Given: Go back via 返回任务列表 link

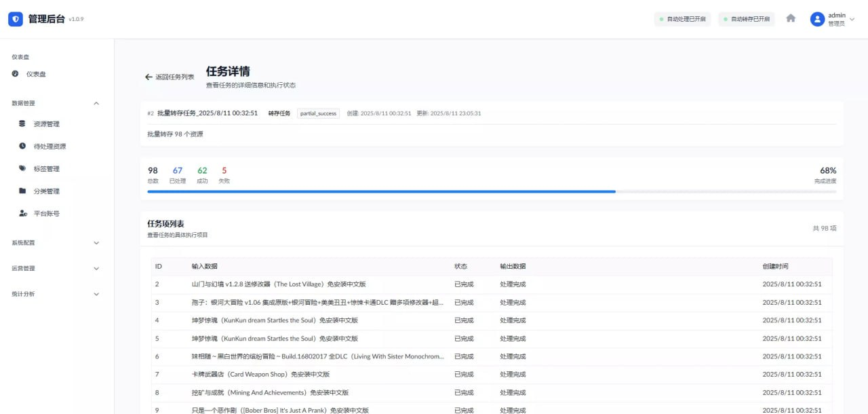Looking at the screenshot, I should [170, 77].
